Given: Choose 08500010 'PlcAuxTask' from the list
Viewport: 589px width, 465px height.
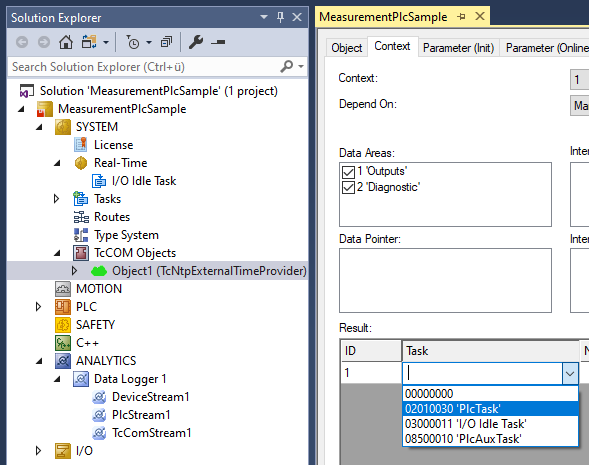Looking at the screenshot, I should 490,439.
